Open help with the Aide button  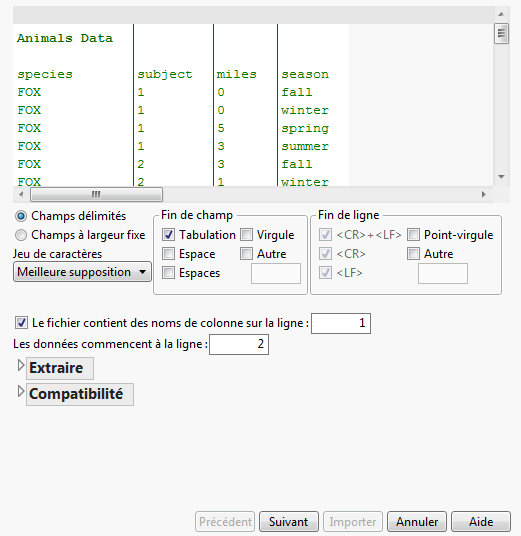pos(481,522)
